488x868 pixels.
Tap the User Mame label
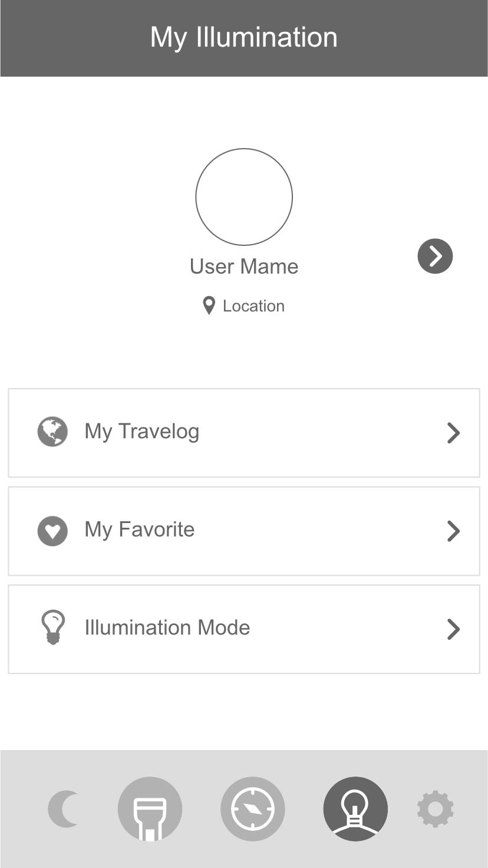point(244,267)
